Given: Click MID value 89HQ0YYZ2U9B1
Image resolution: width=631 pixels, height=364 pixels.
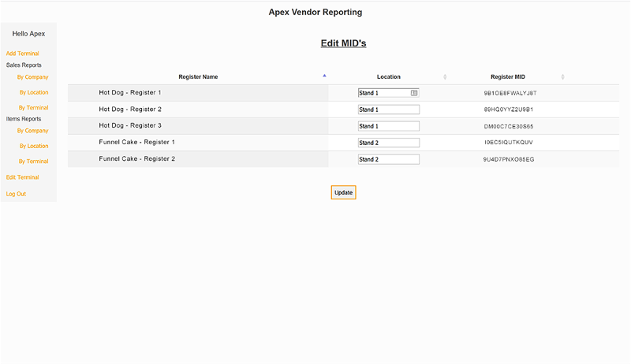Looking at the screenshot, I should pos(509,110).
